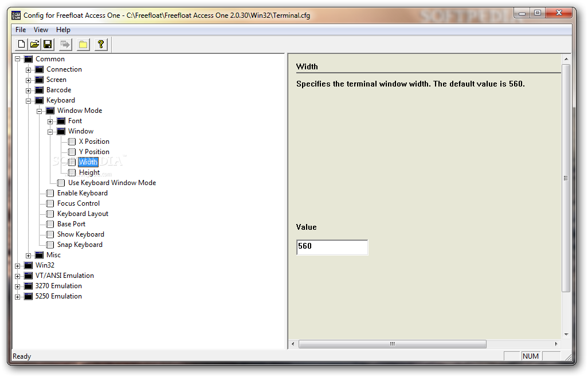Open the File menu
Screen dimensions: 588x377
click(x=21, y=30)
